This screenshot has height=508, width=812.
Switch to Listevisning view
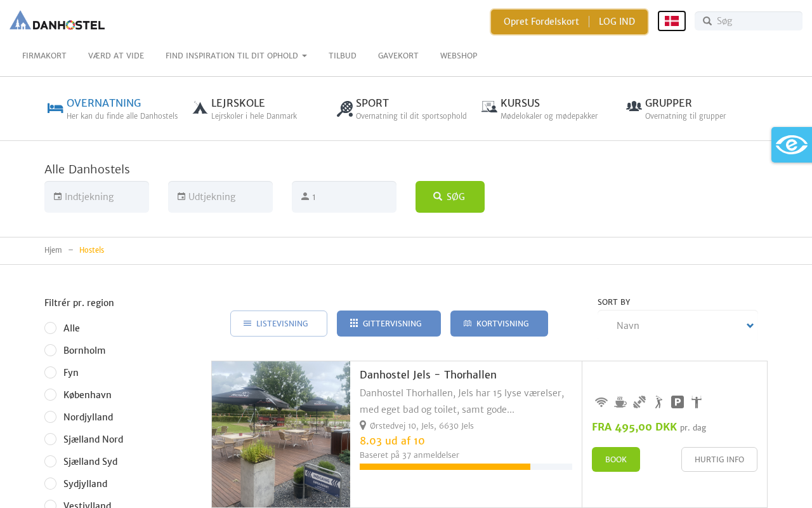pyautogui.click(x=278, y=324)
